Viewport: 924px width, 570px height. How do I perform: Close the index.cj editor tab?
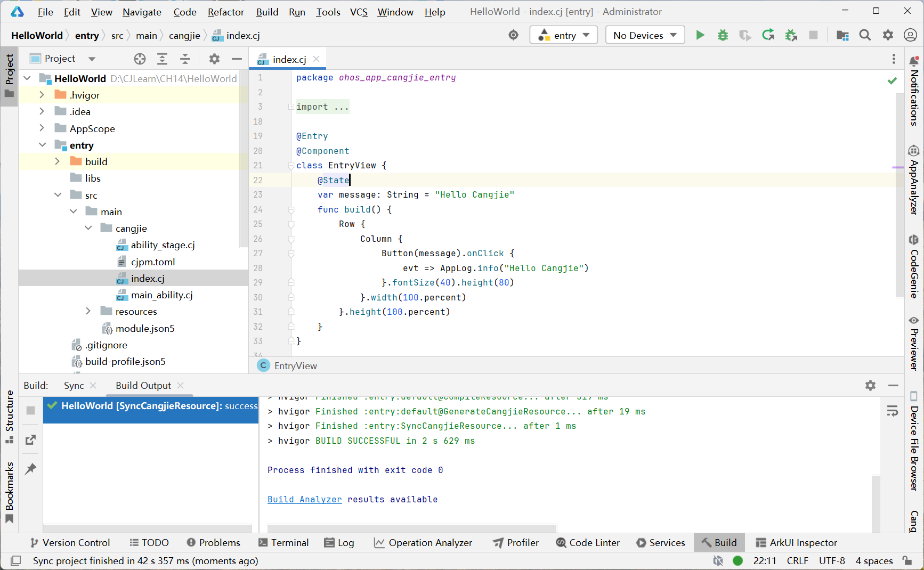(x=317, y=59)
